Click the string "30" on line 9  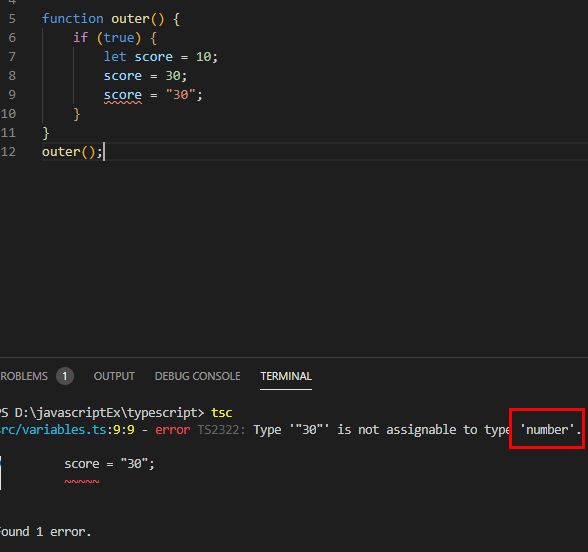pyautogui.click(x=180, y=94)
